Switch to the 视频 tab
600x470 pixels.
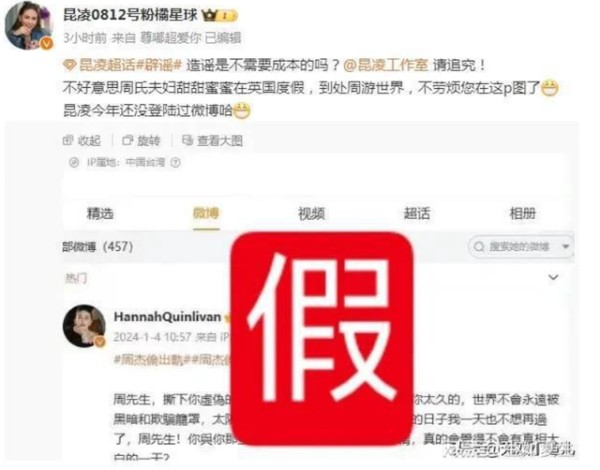tap(311, 213)
